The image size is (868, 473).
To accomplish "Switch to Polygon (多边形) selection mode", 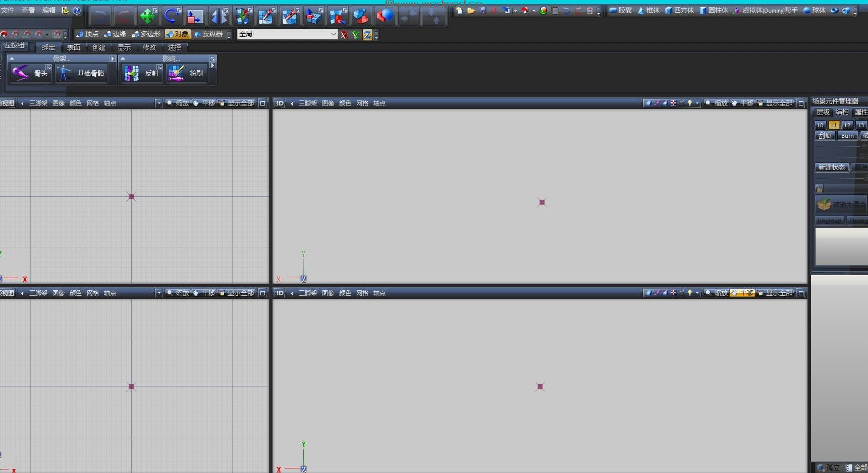I will pos(146,34).
